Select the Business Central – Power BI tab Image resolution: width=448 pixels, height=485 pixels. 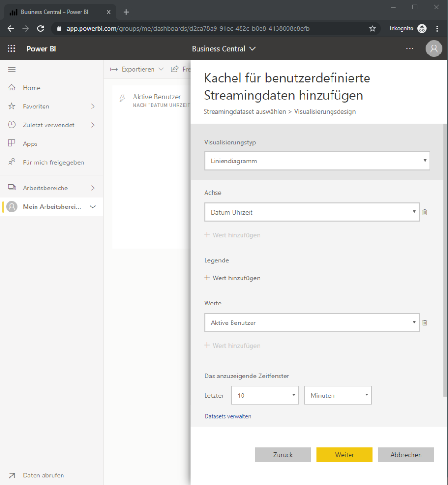[x=60, y=12]
